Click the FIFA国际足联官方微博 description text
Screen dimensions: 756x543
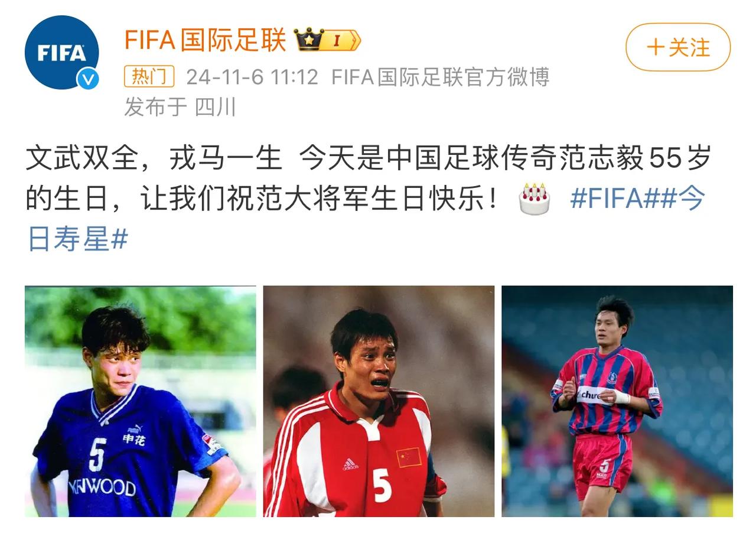(441, 77)
